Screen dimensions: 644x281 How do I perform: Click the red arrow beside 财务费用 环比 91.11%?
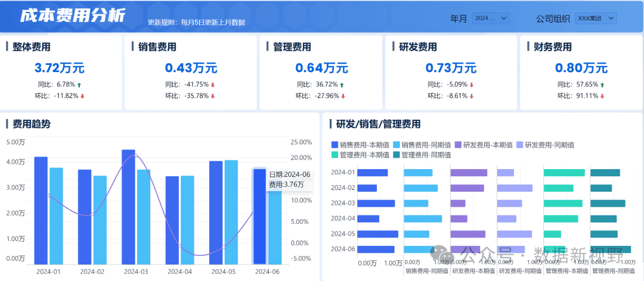[x=602, y=96]
